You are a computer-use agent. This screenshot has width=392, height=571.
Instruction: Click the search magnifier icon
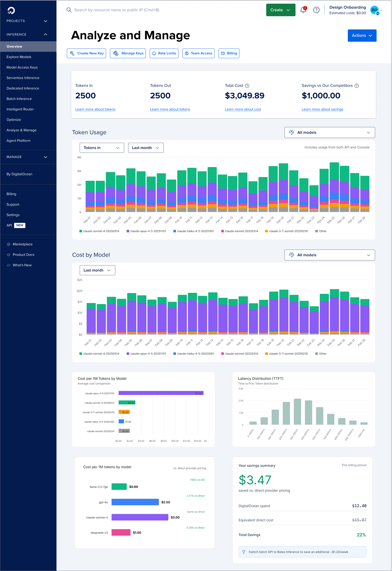[69, 10]
